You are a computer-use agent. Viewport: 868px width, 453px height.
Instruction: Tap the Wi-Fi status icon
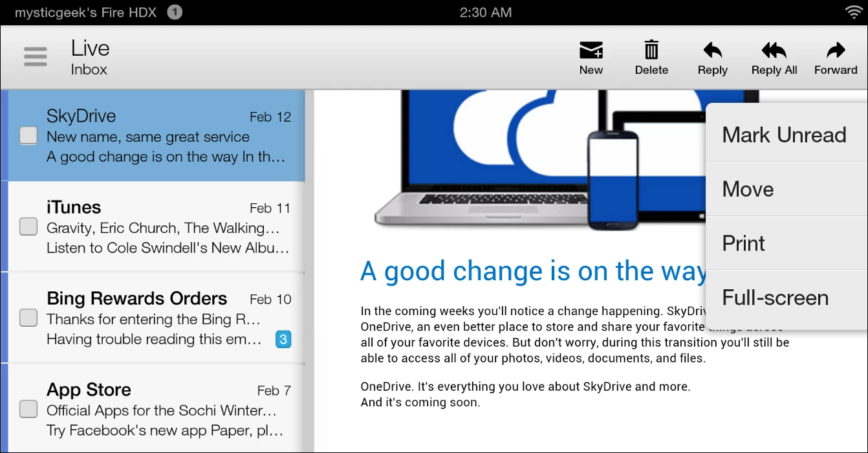(854, 12)
